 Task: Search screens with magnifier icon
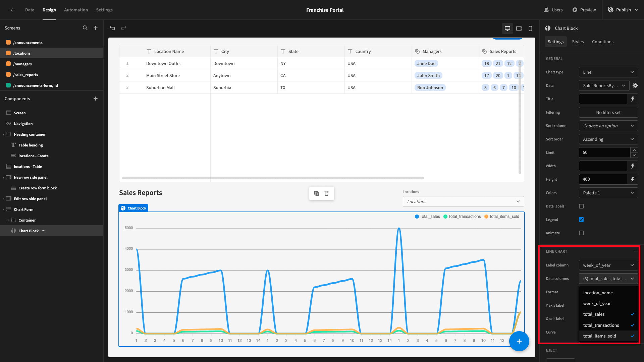85,28
